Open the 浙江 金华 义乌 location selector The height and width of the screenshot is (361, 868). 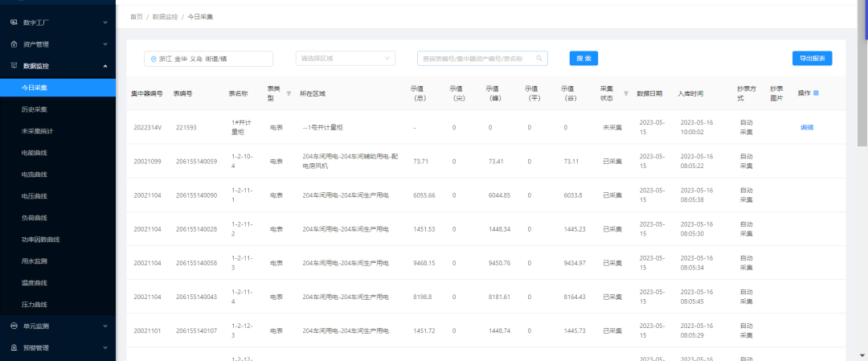[x=208, y=59]
